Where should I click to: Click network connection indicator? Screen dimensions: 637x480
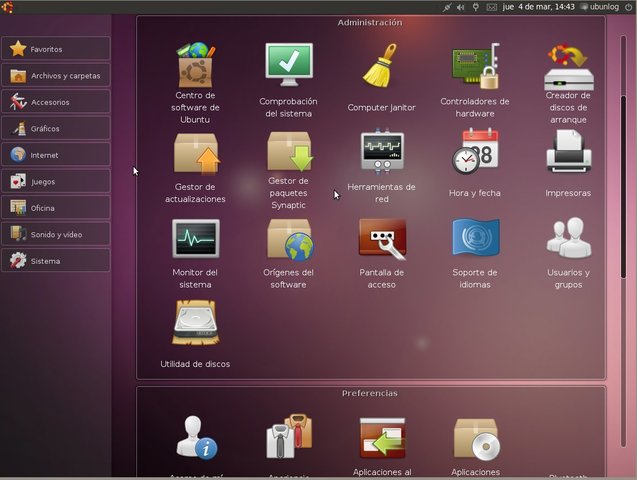(447, 7)
